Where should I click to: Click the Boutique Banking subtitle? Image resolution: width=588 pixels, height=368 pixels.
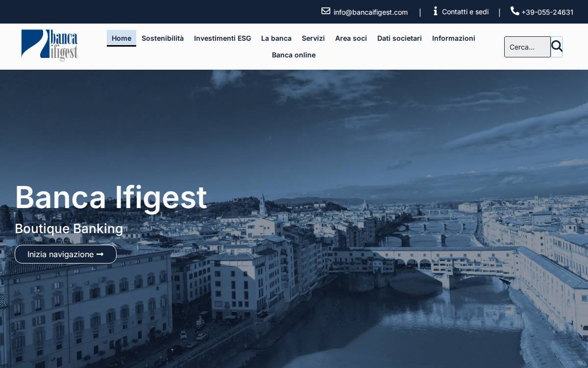(x=69, y=229)
